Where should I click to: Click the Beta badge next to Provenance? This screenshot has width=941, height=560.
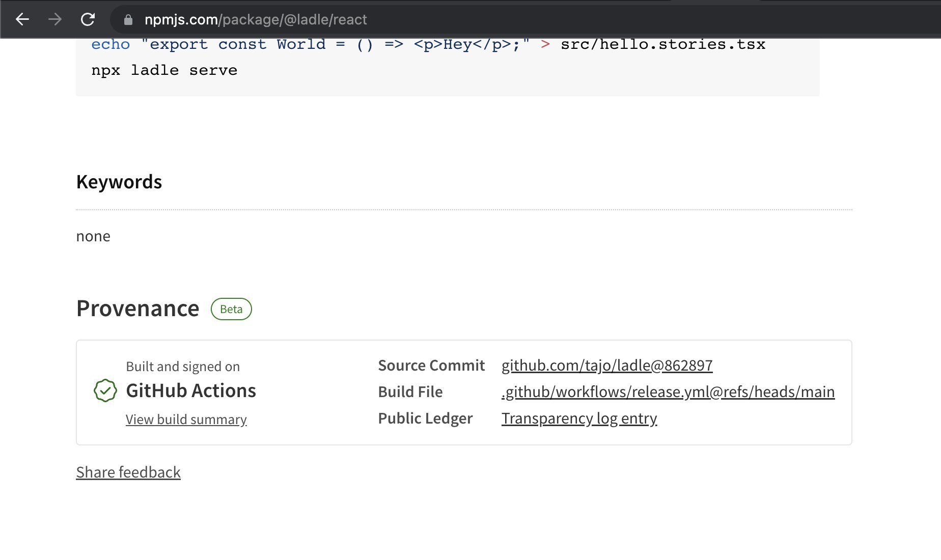231,309
